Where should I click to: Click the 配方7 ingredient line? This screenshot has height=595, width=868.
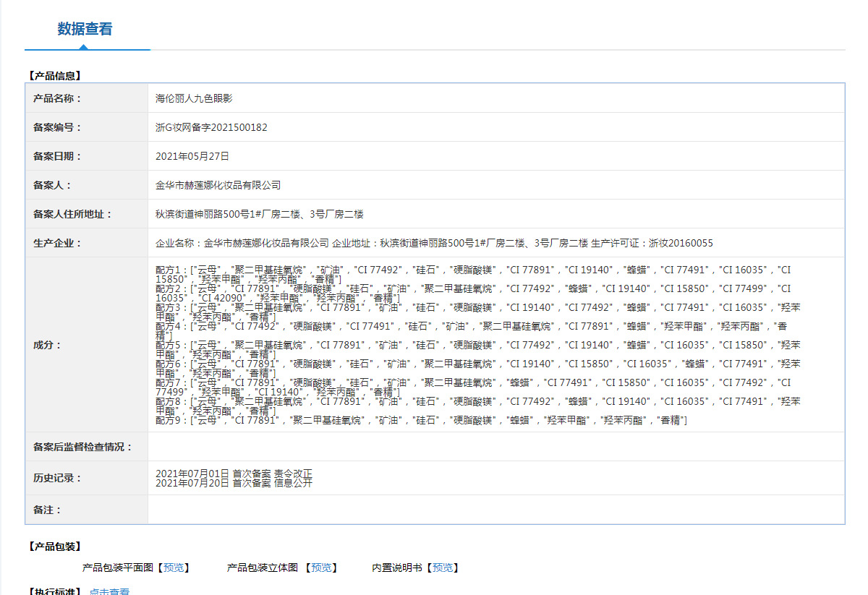coord(473,387)
